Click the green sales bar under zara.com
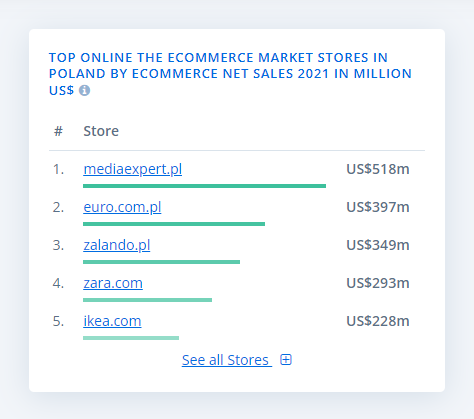The width and height of the screenshot is (474, 419). coord(147,300)
